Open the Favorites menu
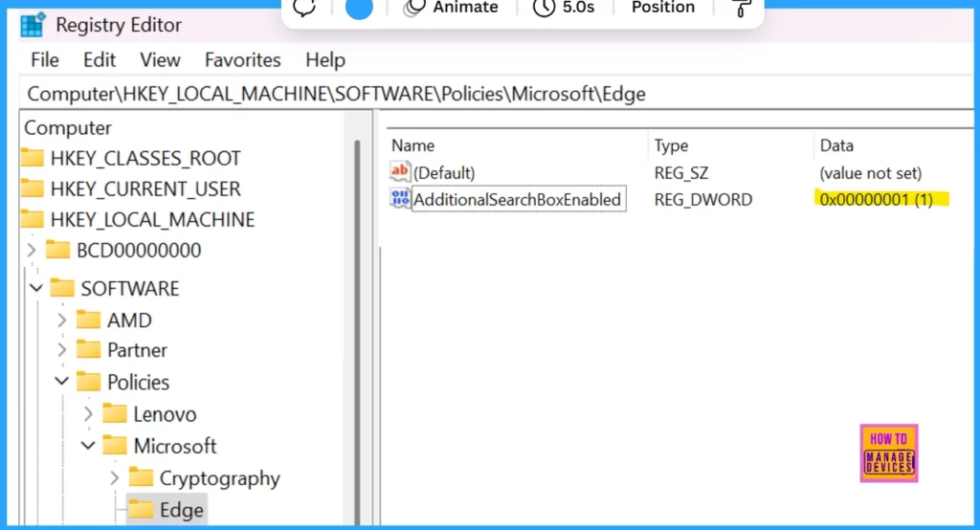The image size is (980, 530). click(242, 60)
